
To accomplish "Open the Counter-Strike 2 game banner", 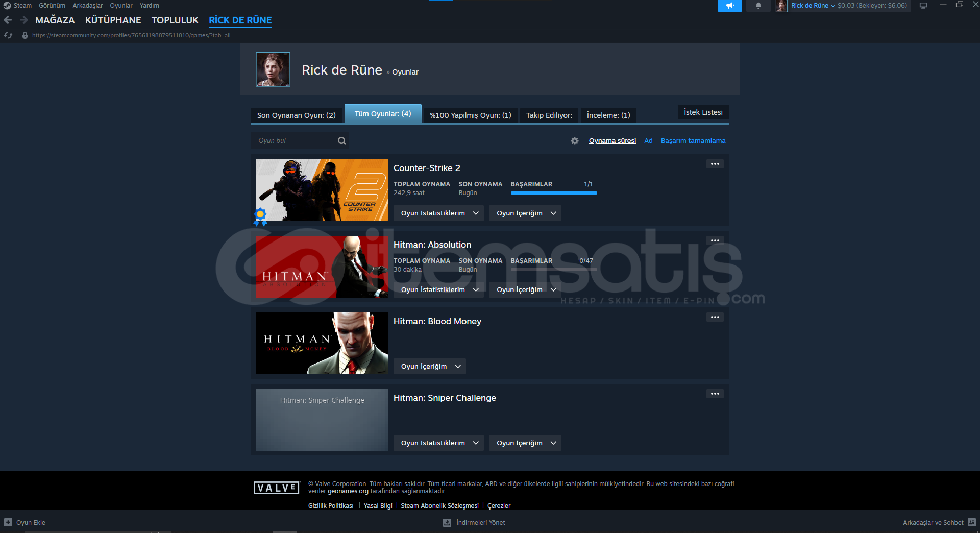I will point(322,190).
